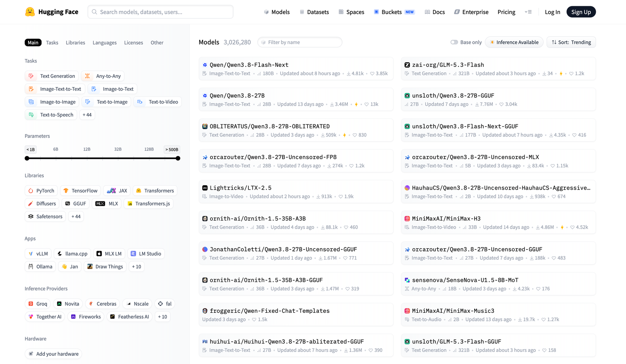This screenshot has height=364, width=626.
Task: Open the MiniMaxAI/MiniMax-Music3 model card
Action: coord(498,315)
